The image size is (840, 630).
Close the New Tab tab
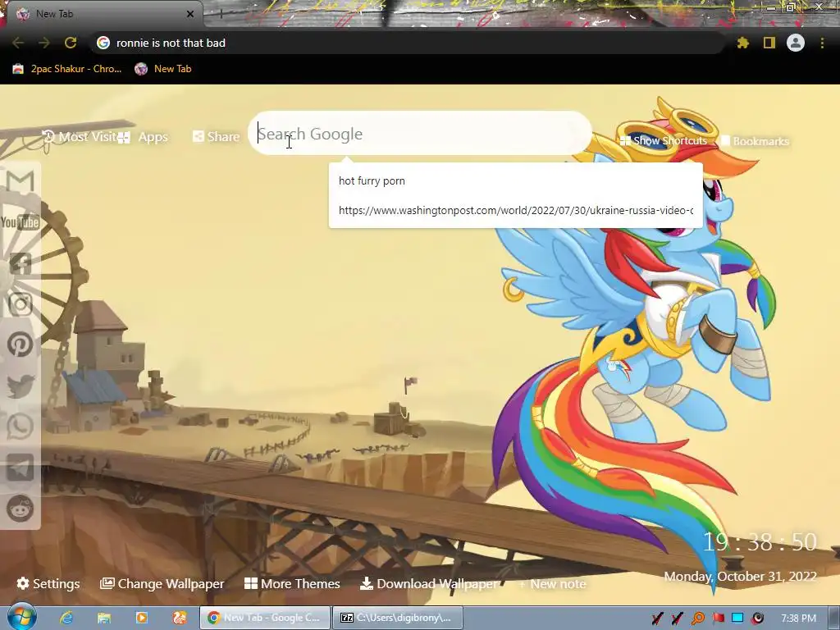tap(190, 14)
